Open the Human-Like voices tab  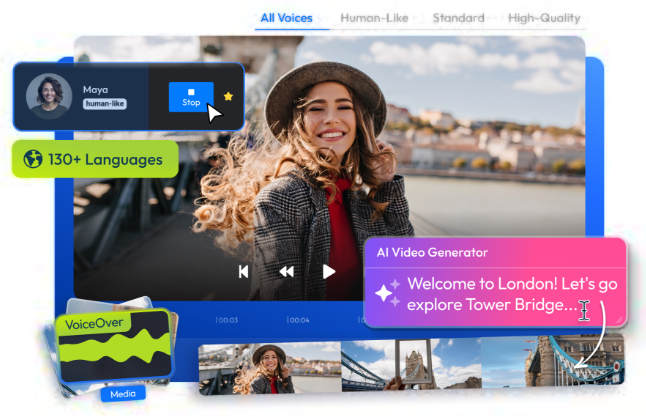tap(374, 18)
